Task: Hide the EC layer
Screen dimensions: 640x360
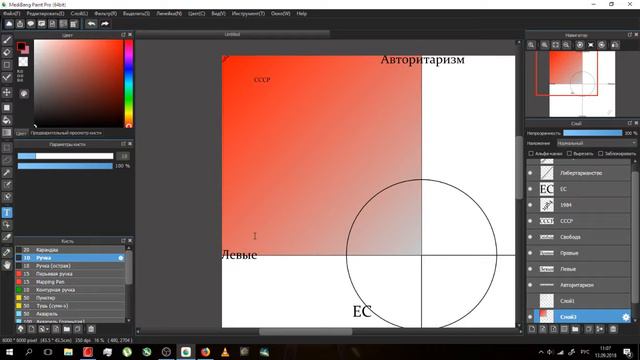Action: point(530,189)
